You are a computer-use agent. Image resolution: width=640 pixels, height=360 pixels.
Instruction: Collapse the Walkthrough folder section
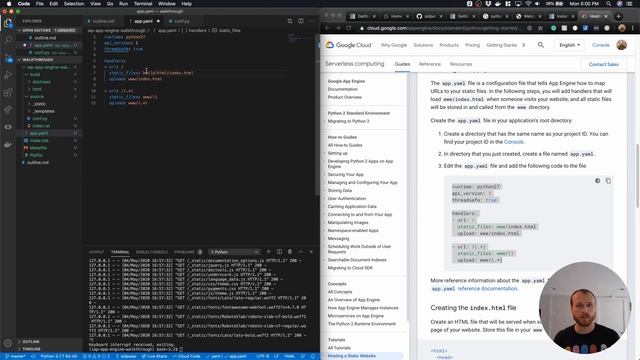pyautogui.click(x=49, y=60)
